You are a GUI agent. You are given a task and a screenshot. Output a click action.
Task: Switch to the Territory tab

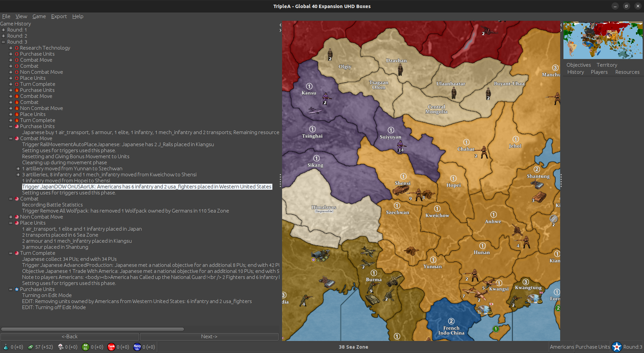(x=607, y=65)
